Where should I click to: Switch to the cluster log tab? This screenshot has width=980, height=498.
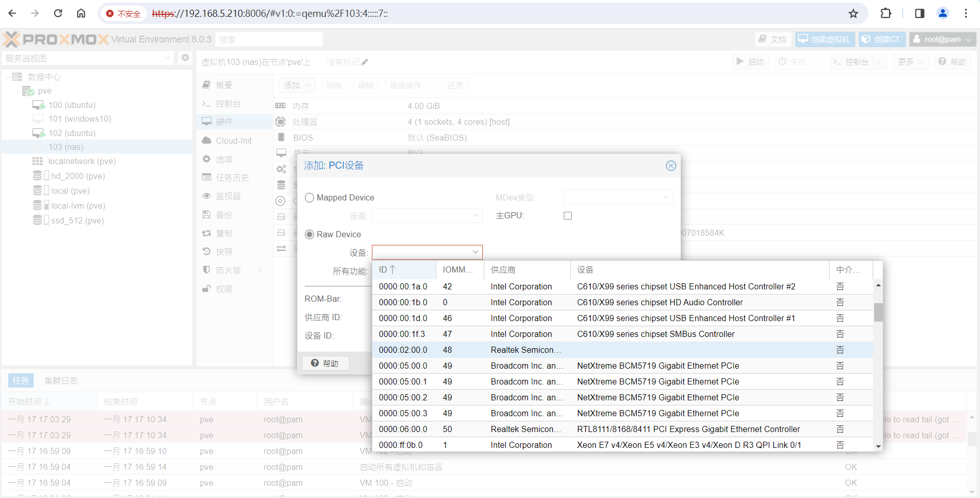tap(61, 380)
